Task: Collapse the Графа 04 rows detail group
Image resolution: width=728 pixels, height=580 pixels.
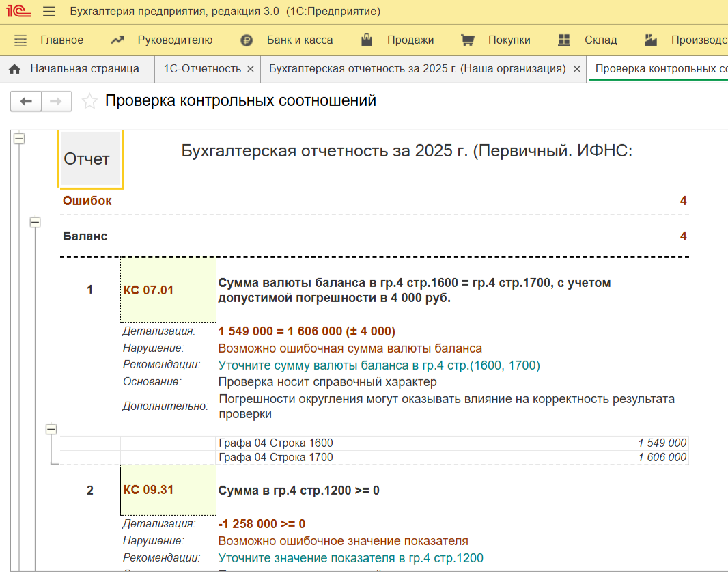Action: coord(51,429)
